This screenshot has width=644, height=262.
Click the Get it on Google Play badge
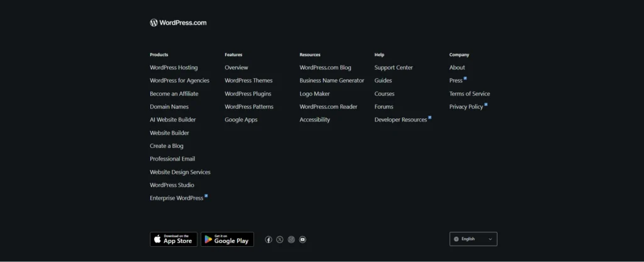[227, 239]
